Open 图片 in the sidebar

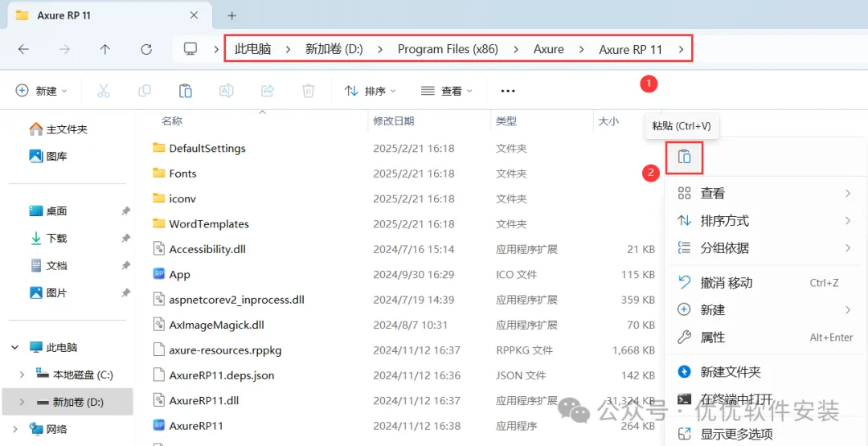56,293
